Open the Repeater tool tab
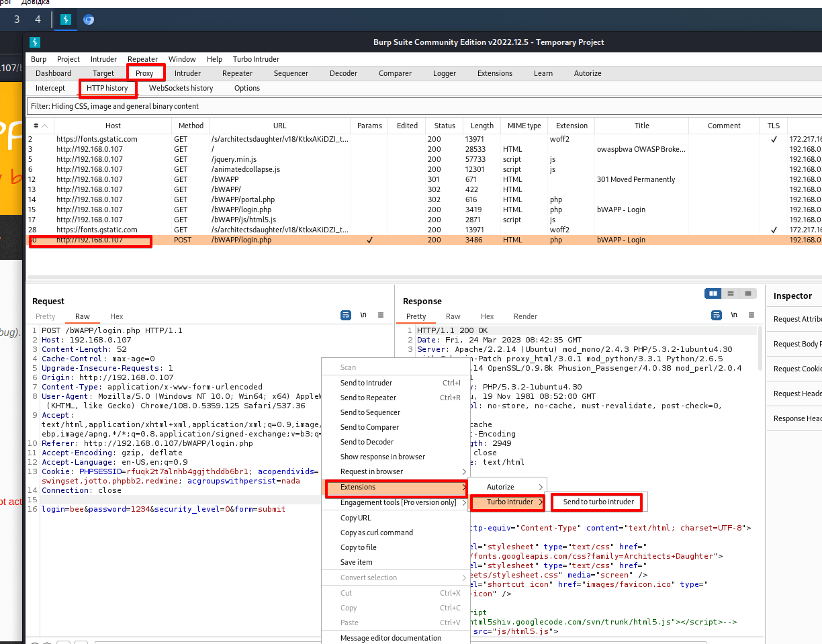Screen dimensions: 822x644 pos(238,73)
